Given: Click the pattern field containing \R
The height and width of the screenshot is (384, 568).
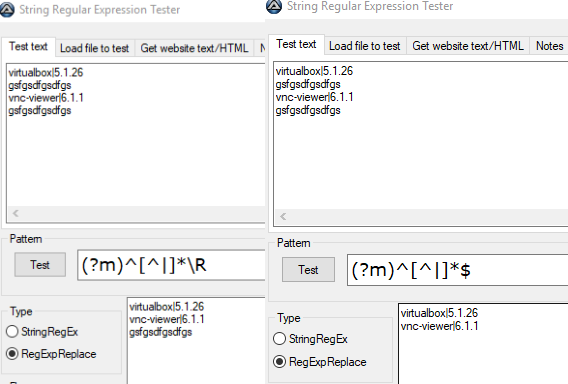Looking at the screenshot, I should (x=171, y=265).
